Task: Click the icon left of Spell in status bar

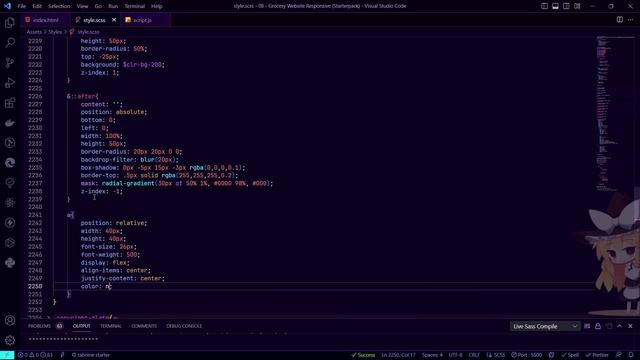Action: tap(551, 355)
